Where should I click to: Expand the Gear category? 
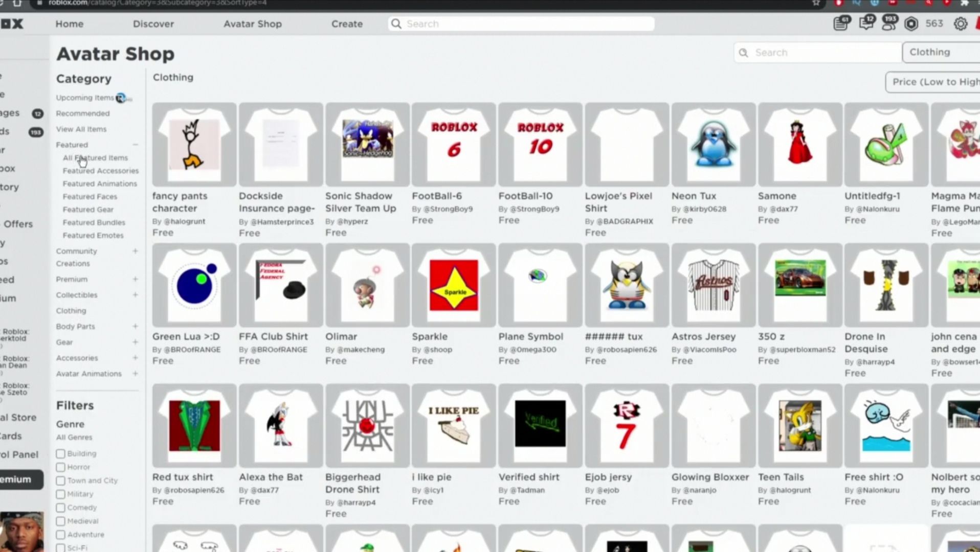click(x=135, y=342)
